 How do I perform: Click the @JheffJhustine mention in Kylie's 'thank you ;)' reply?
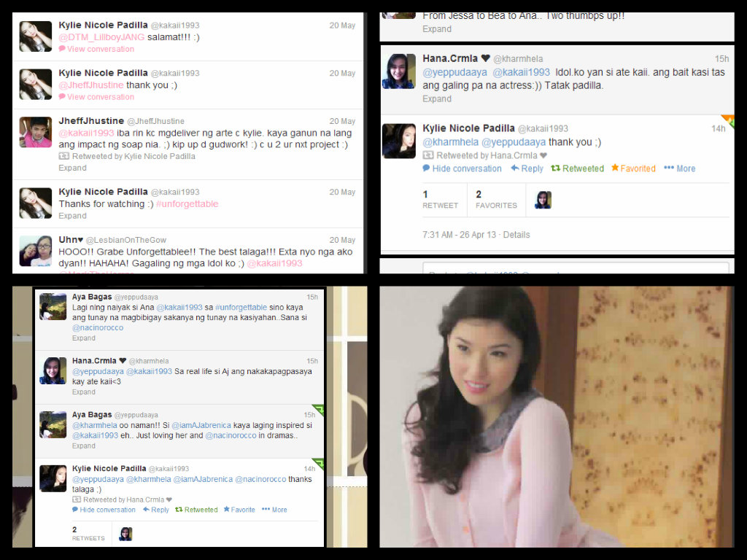[x=91, y=85]
